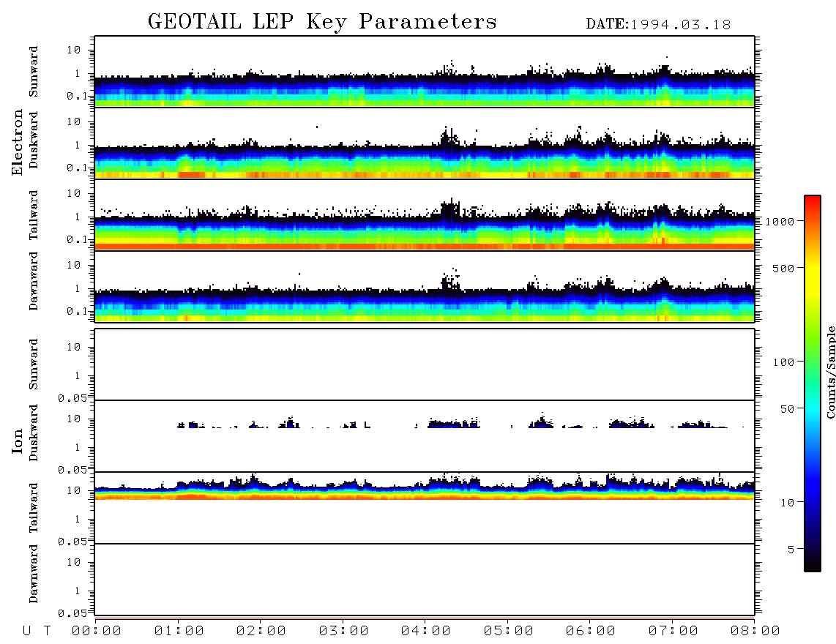Click the 1000 colorbar tick value

pos(780,221)
